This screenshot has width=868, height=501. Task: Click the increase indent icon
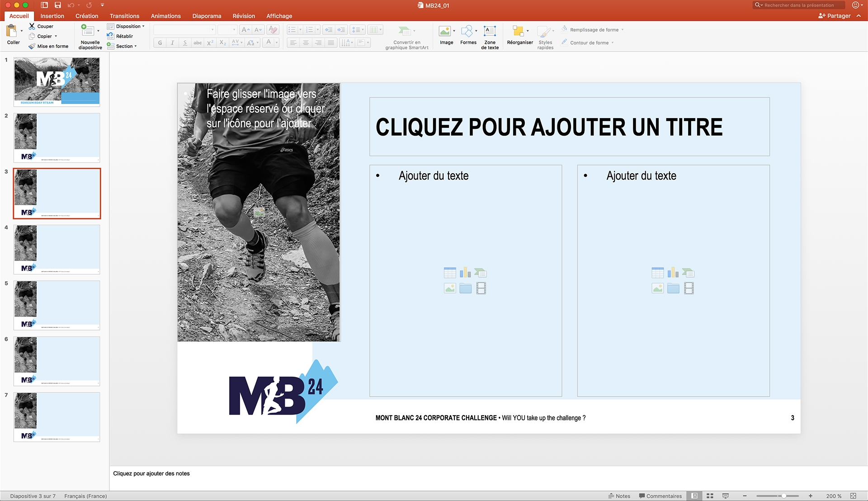[x=341, y=30]
